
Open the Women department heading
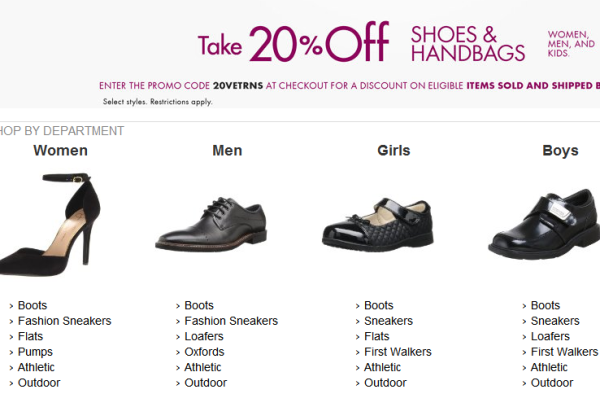[60, 150]
